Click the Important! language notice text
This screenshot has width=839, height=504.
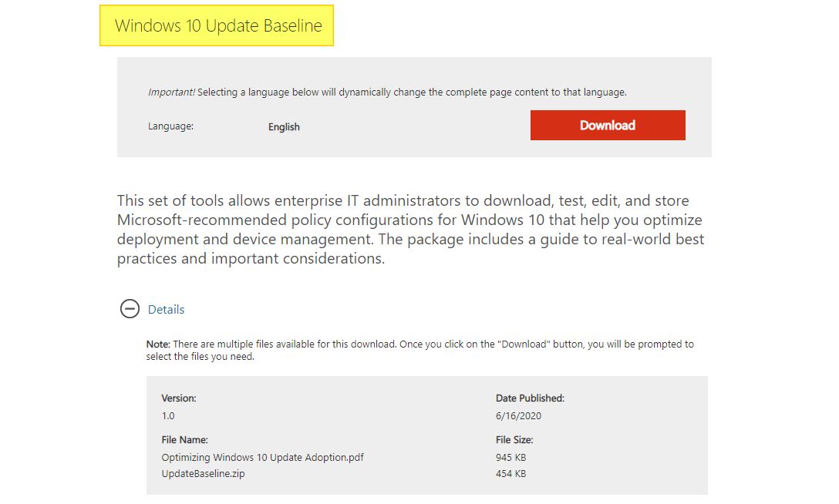point(387,92)
